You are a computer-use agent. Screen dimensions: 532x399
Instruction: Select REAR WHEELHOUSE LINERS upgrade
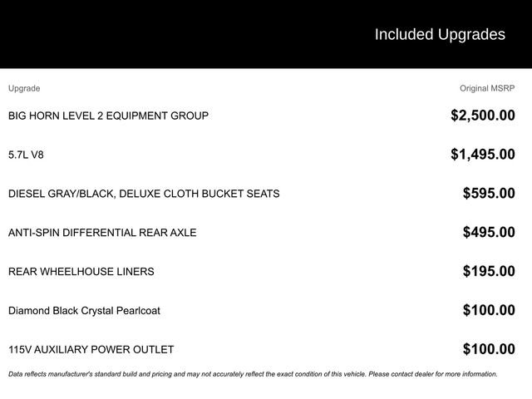coord(81,272)
